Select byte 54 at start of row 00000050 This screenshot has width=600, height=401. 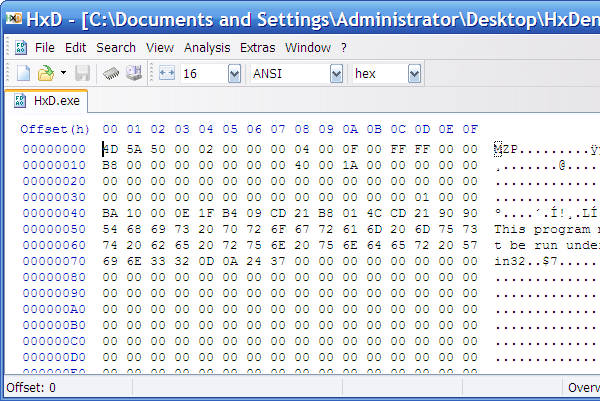[x=110, y=229]
